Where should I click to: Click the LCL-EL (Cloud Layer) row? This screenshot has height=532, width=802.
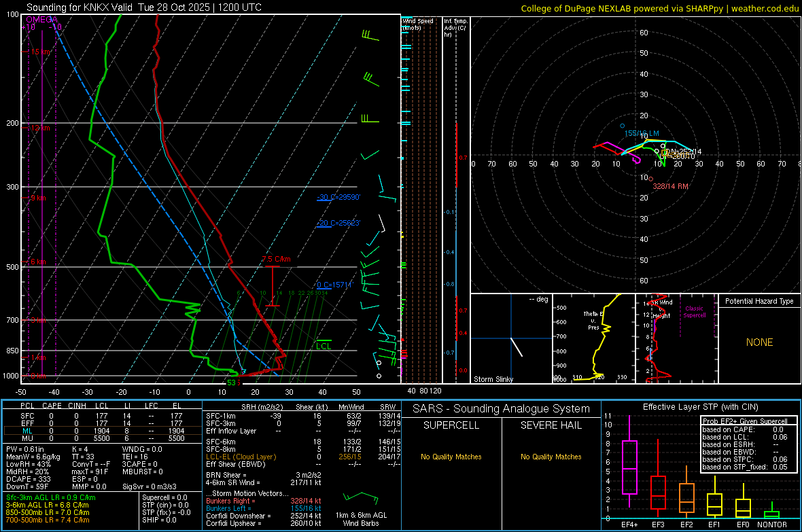303,457
